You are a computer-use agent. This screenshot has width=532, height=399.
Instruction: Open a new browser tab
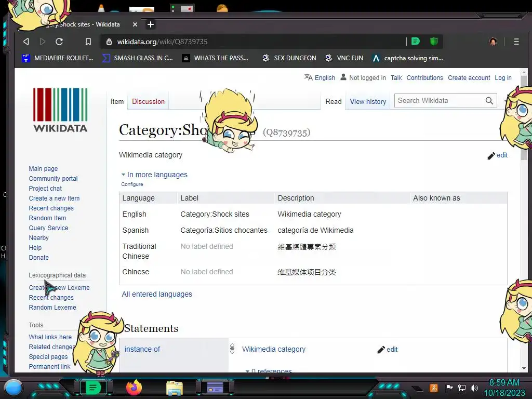pyautogui.click(x=151, y=24)
